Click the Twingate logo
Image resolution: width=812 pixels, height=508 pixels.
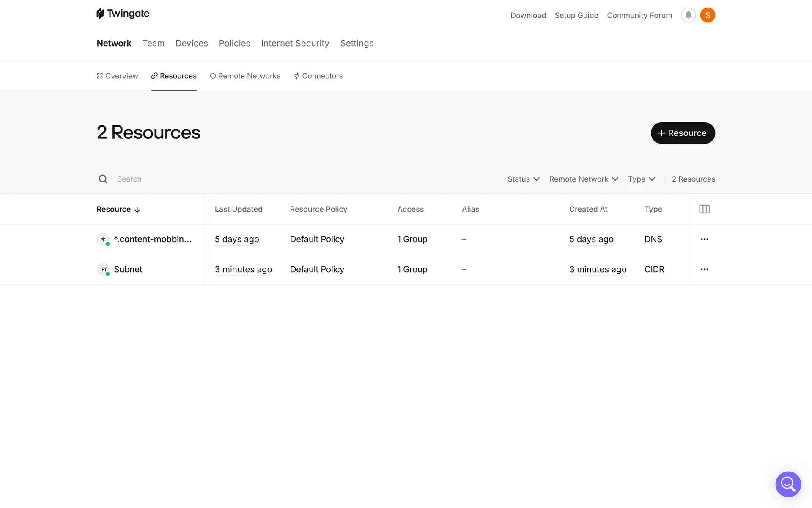[123, 14]
